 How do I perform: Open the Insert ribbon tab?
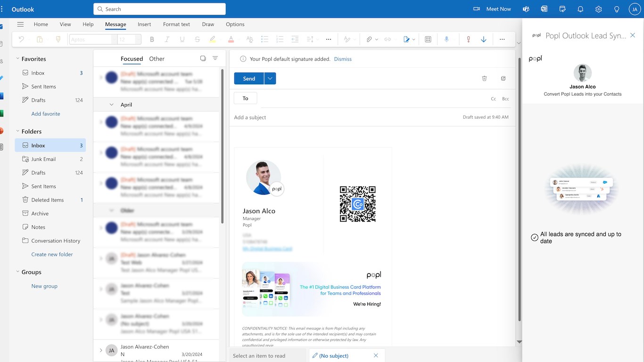point(144,25)
